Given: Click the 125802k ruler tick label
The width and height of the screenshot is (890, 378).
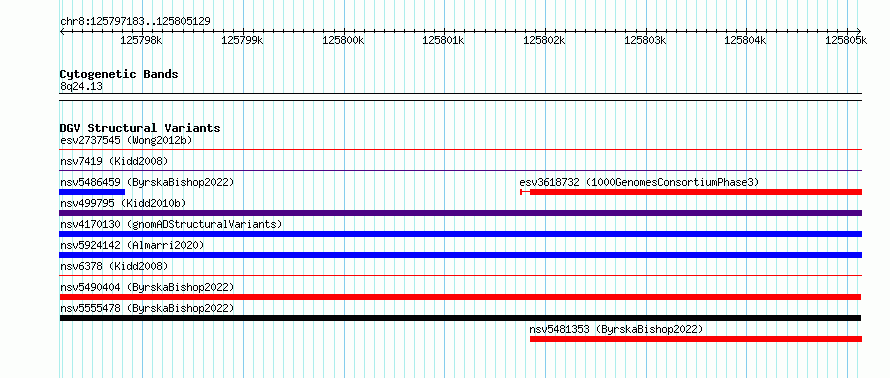Looking at the screenshot, I should pos(544,40).
